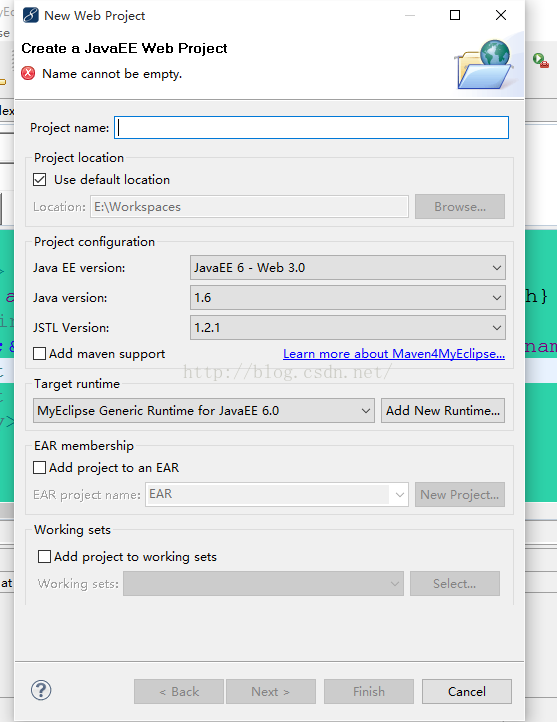Viewport: 557px width, 722px height.
Task: Click the 'JSTL Version:' label
Action: point(71,327)
